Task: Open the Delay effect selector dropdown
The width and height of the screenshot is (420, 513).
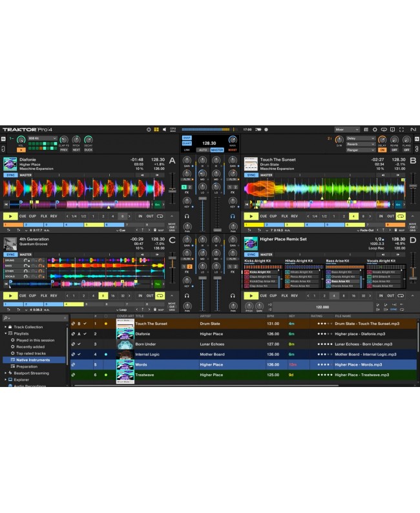Action: 361,138
